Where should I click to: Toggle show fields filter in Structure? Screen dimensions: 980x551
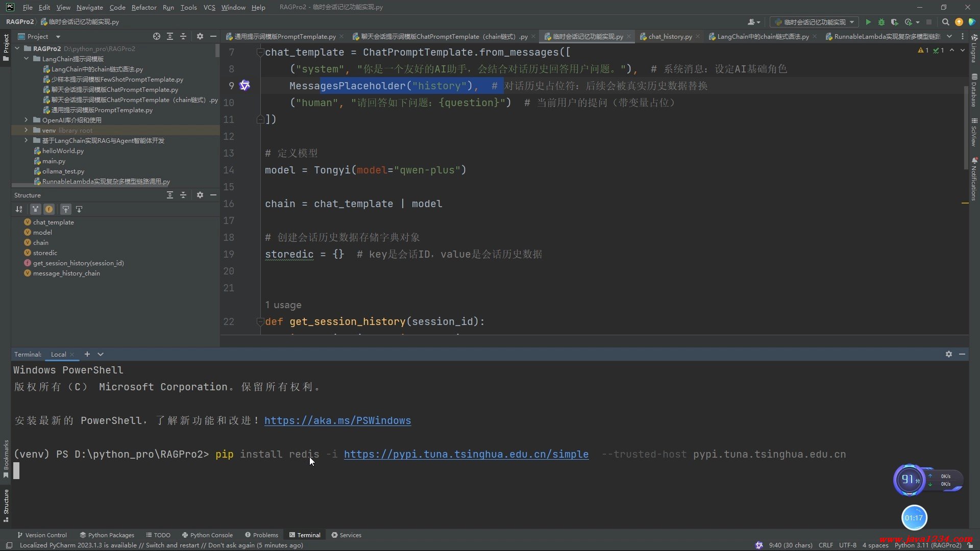(x=49, y=209)
